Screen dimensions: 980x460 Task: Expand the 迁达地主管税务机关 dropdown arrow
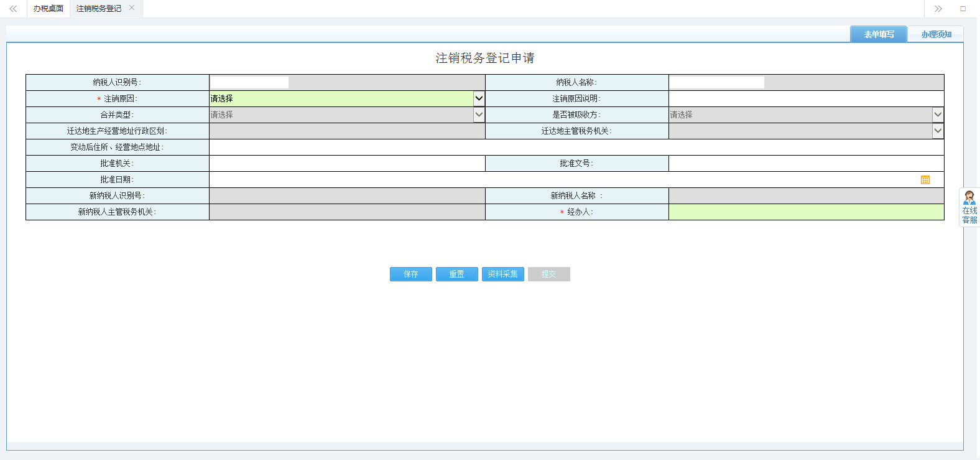click(938, 131)
